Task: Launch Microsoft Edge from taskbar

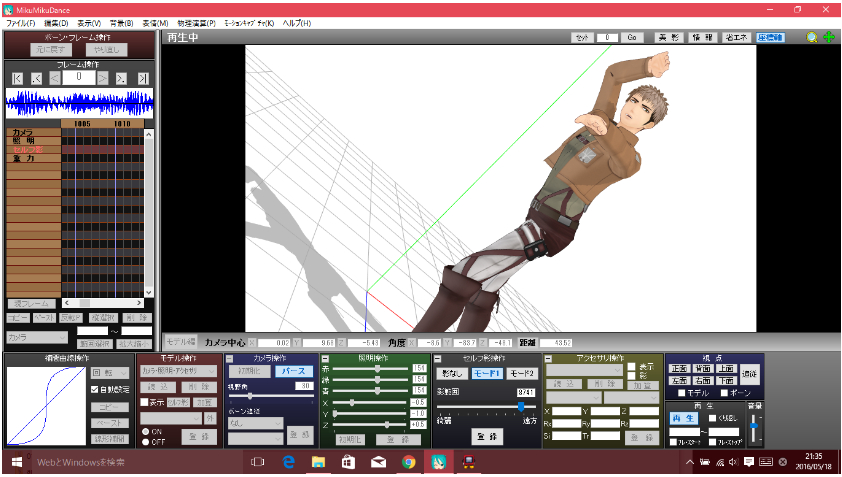Action: 288,462
